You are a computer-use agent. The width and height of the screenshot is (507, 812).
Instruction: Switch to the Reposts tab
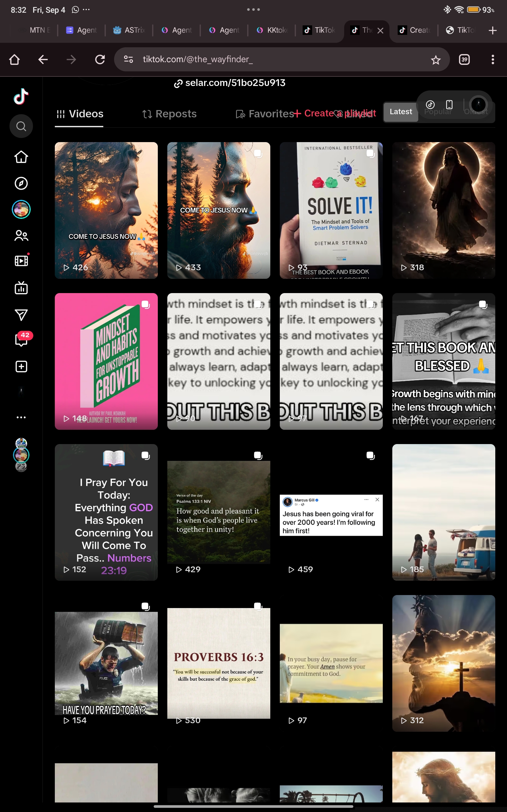coord(169,114)
